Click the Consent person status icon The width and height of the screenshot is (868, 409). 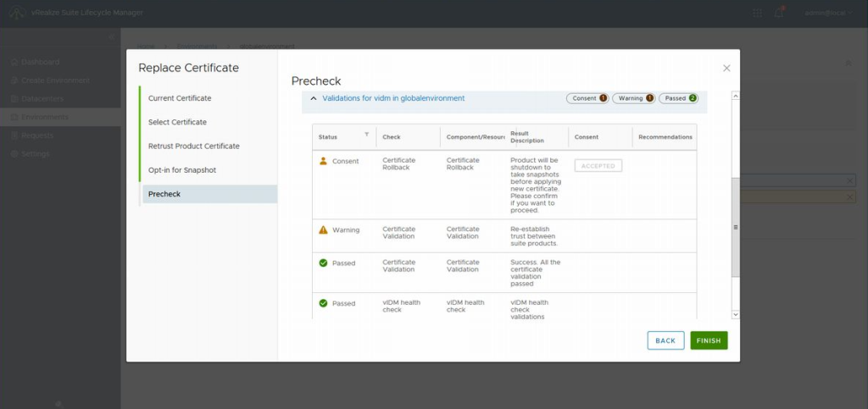click(323, 161)
